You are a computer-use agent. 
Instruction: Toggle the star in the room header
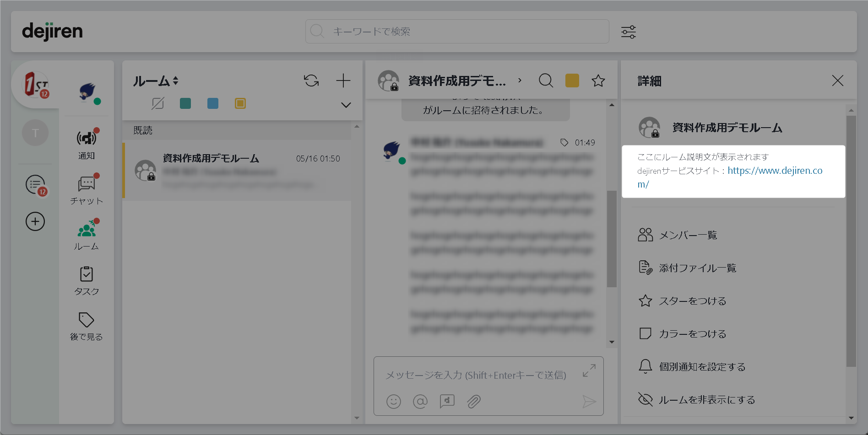click(x=598, y=81)
